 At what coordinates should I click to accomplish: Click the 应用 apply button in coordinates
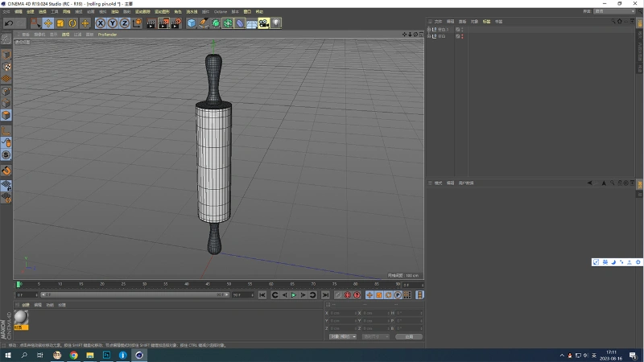409,336
